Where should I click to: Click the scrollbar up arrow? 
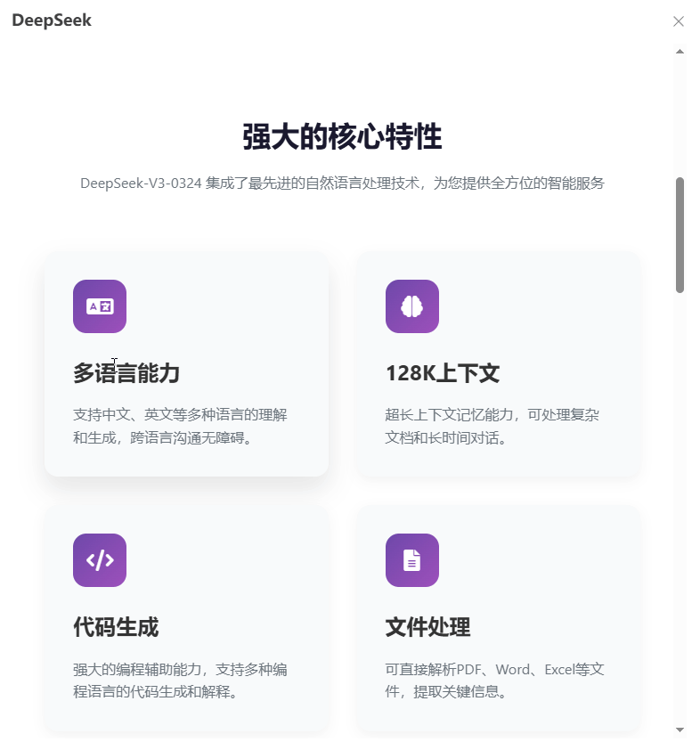(x=680, y=51)
